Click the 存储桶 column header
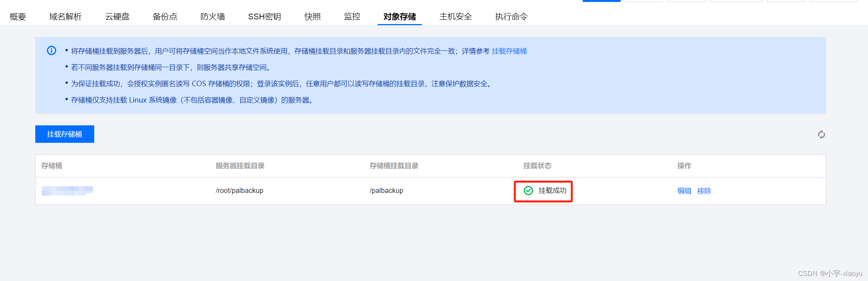Image resolution: width=868 pixels, height=281 pixels. pos(52,166)
